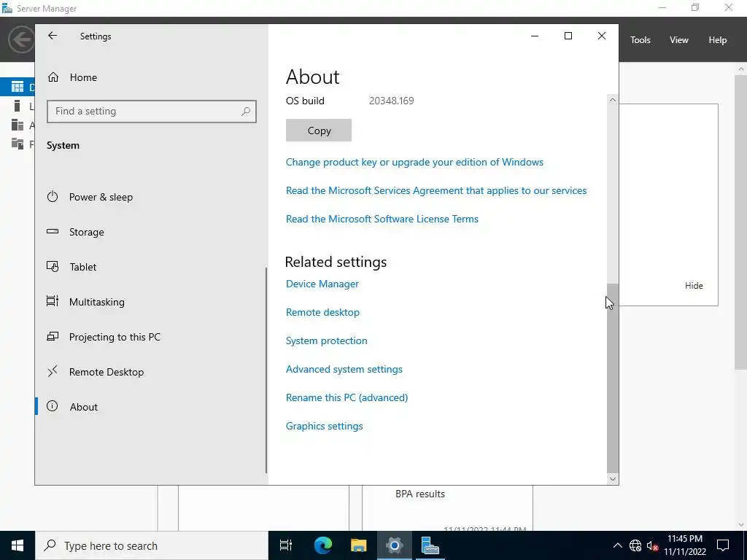Click Rename this PC (advanced)
This screenshot has width=747, height=560.
347,397
